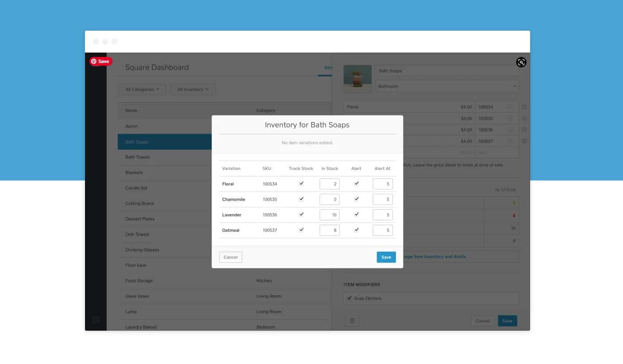This screenshot has width=623, height=364.
Task: Click Save in the inventory dialog
Action: pyautogui.click(x=386, y=257)
